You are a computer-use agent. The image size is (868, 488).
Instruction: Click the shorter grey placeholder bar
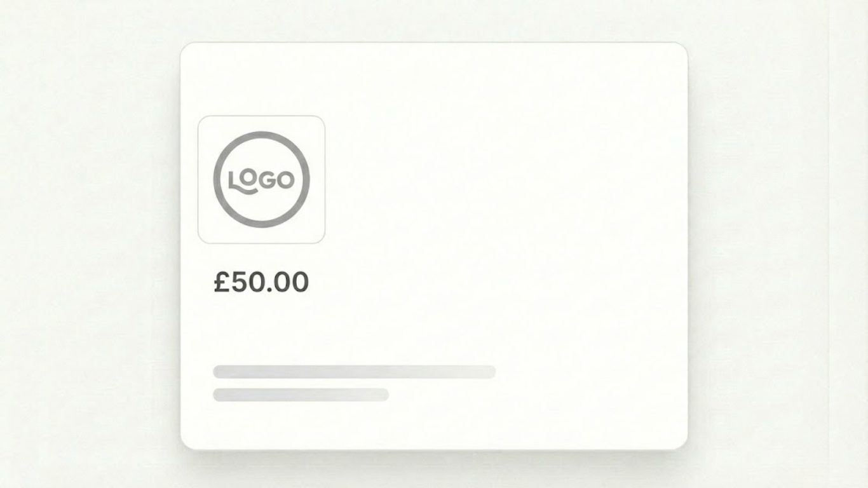[x=301, y=395]
